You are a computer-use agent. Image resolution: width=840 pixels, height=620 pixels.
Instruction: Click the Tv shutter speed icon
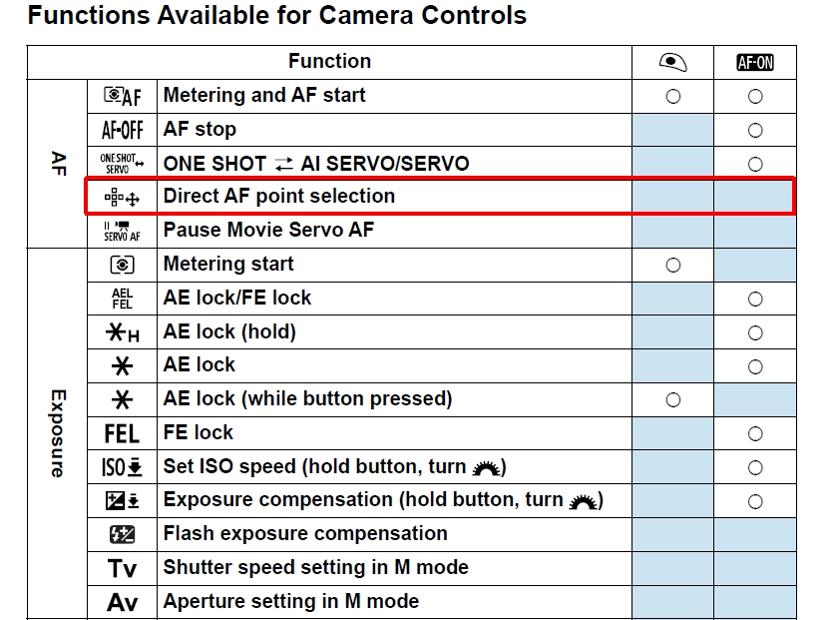pos(122,568)
